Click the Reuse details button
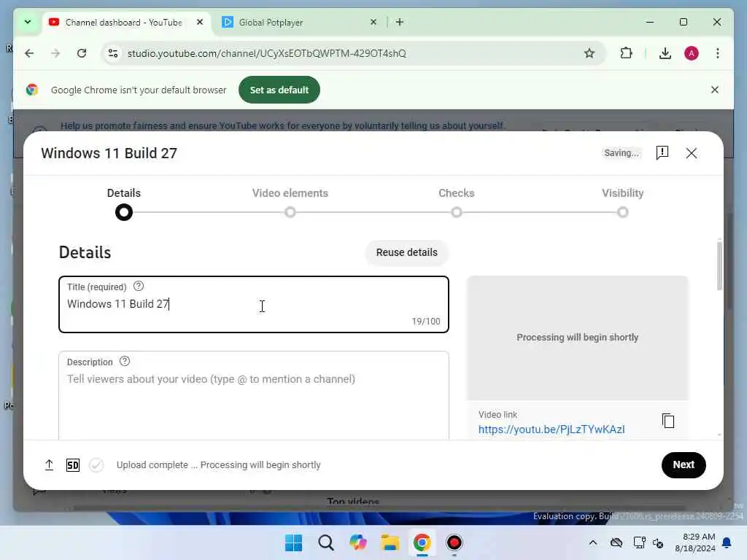This screenshot has width=747, height=560. [x=407, y=252]
